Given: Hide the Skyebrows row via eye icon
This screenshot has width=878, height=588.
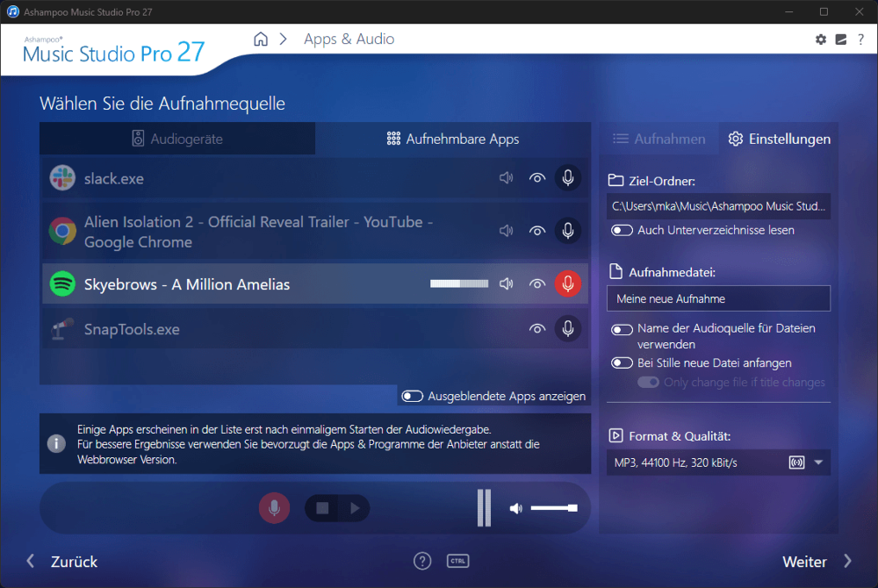Looking at the screenshot, I should point(537,283).
